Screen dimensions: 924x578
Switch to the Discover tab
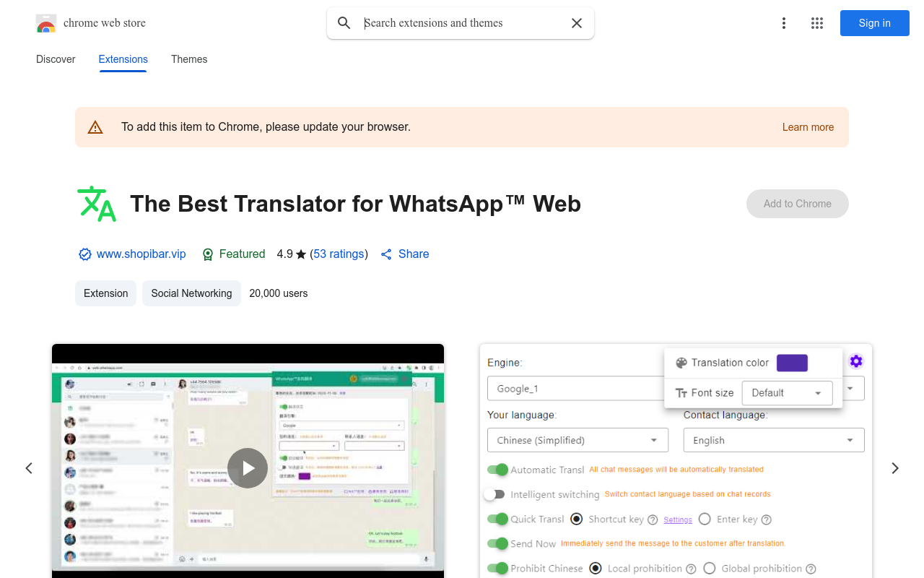pyautogui.click(x=56, y=59)
